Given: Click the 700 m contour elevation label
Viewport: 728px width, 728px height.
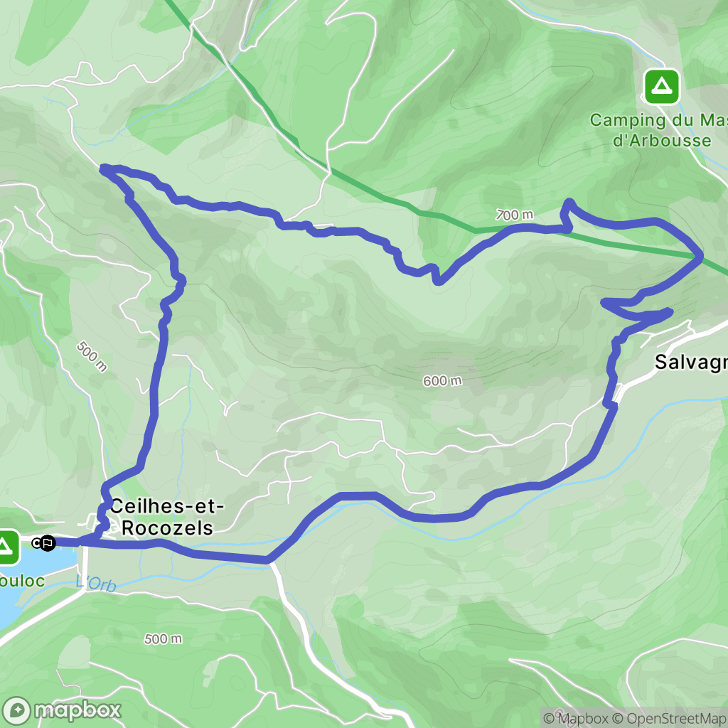Looking at the screenshot, I should coord(515,215).
